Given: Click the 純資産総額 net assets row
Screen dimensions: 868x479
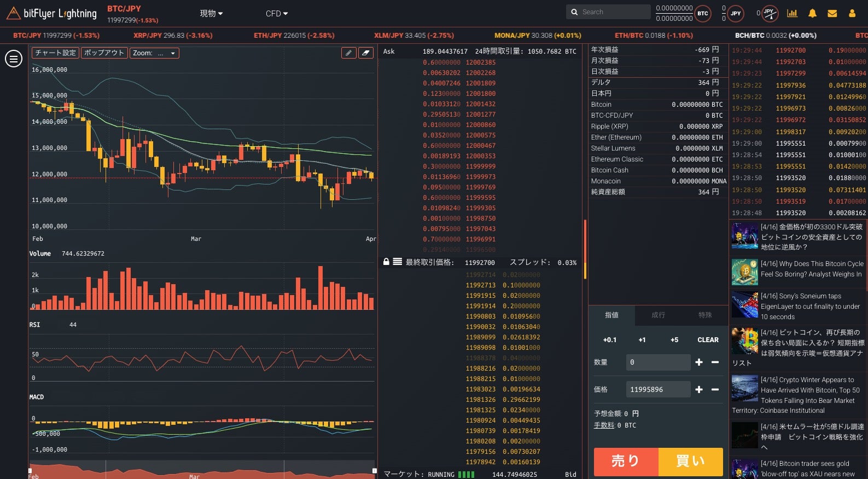Looking at the screenshot, I should (x=658, y=192).
